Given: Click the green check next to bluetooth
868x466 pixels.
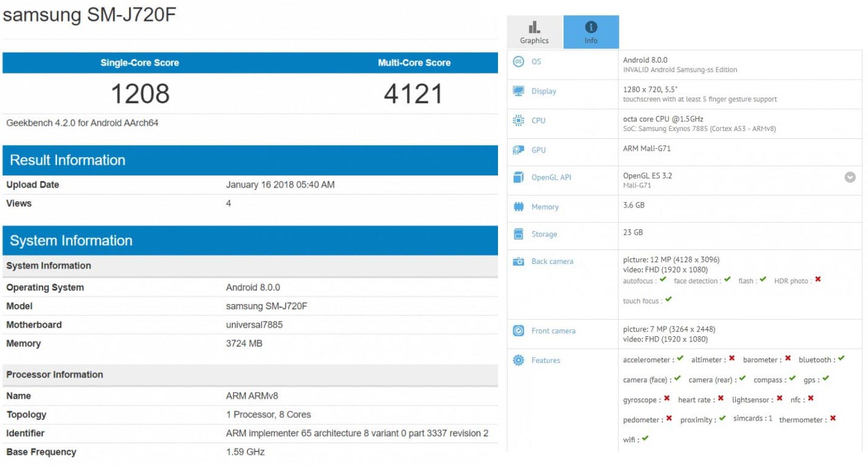Looking at the screenshot, I should pos(841,359).
